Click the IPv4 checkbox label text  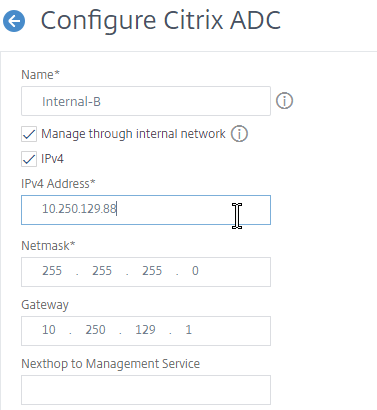(x=52, y=159)
